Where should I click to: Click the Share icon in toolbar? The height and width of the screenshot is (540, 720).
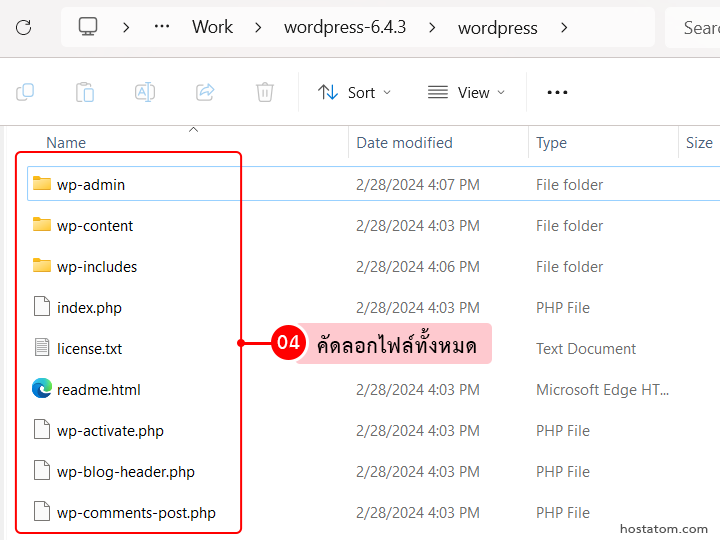[x=205, y=92]
